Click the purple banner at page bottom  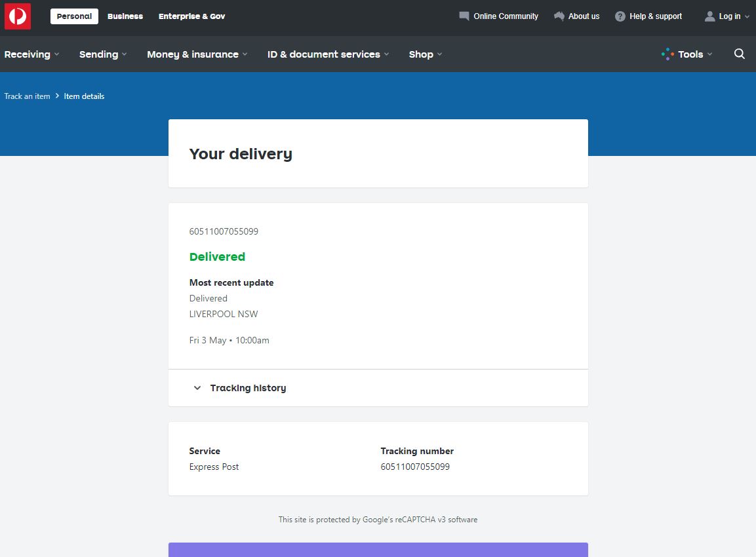[378, 550]
